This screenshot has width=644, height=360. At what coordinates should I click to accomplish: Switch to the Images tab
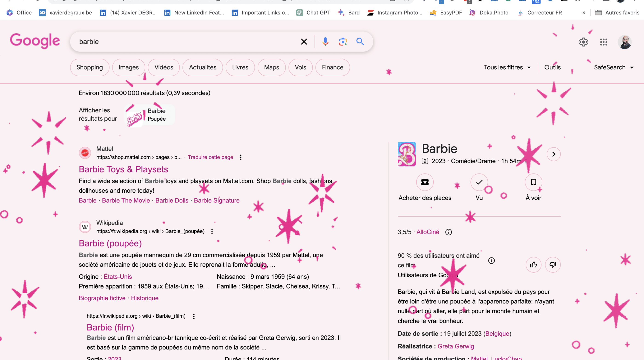(x=129, y=67)
